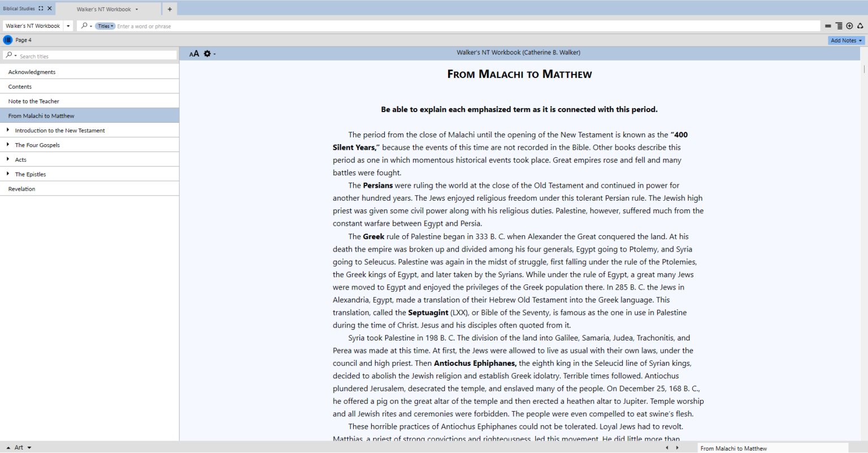868x453 pixels.
Task: Click the indented outline lines icon
Action: click(839, 26)
